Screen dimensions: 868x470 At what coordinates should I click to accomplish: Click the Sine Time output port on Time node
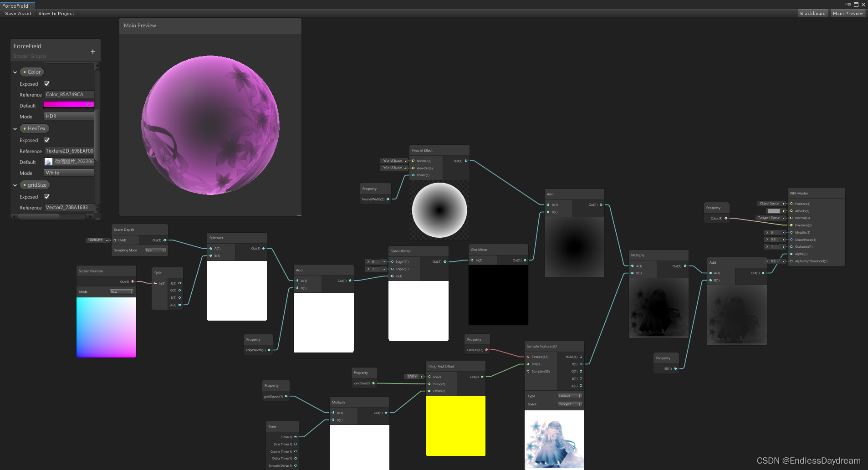point(295,444)
